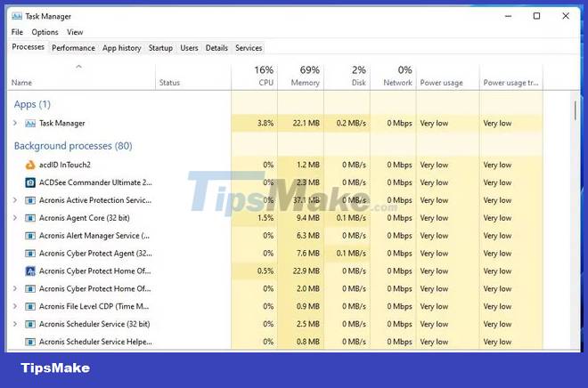The height and width of the screenshot is (388, 588).
Task: Click the Task Manager title bar icon
Action: [17, 16]
